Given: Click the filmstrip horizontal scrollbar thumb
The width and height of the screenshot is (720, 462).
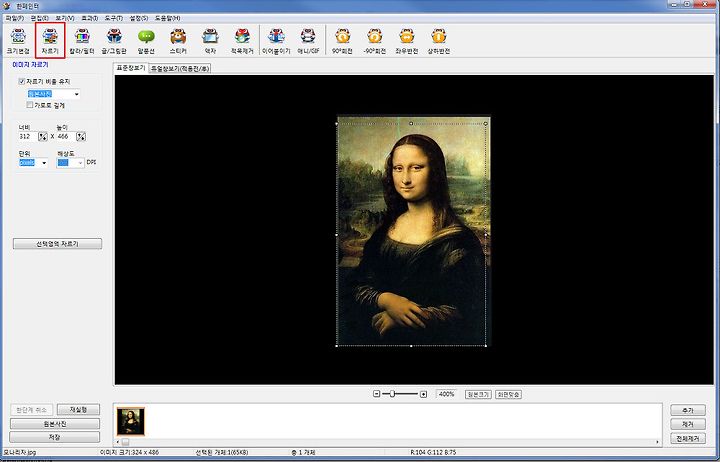Looking at the screenshot, I should click(125, 442).
